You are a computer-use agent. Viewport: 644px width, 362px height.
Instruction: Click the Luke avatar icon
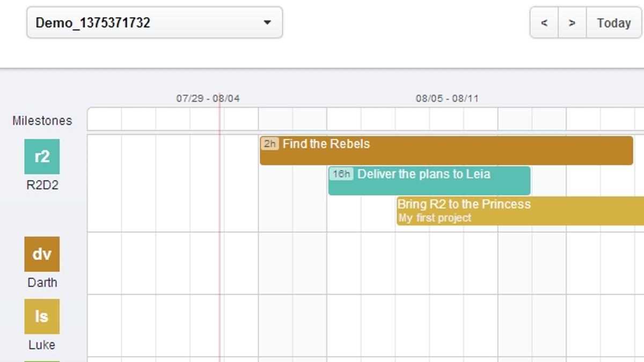[42, 316]
